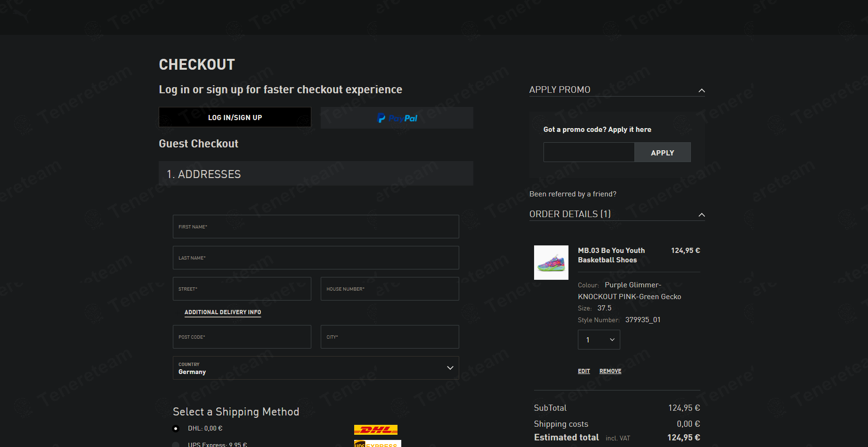This screenshot has height=447, width=868.
Task: Open ADDITIONAL DELIVERY INFO link
Action: pos(223,312)
